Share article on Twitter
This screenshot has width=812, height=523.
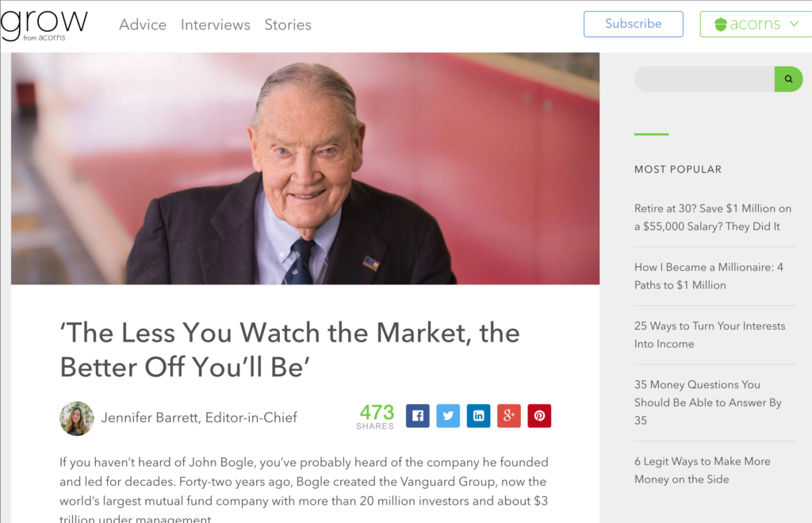pyautogui.click(x=448, y=416)
